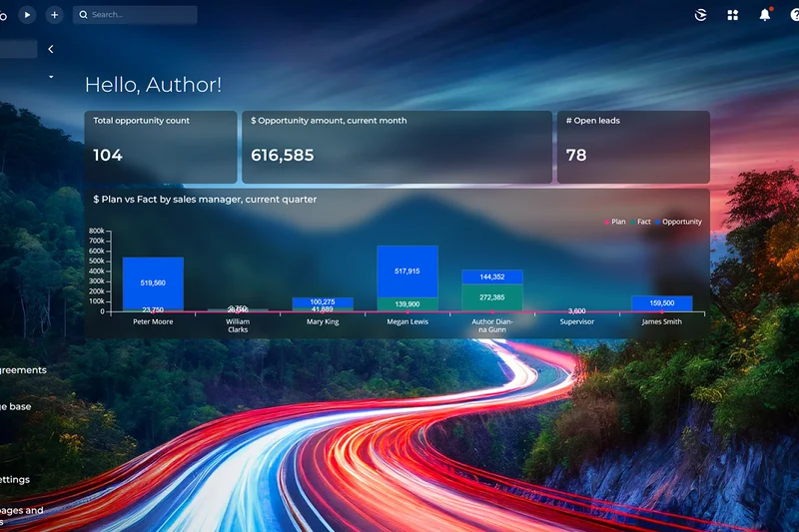Collapse the side panel with left chevron
The image size is (799, 532).
[51, 49]
